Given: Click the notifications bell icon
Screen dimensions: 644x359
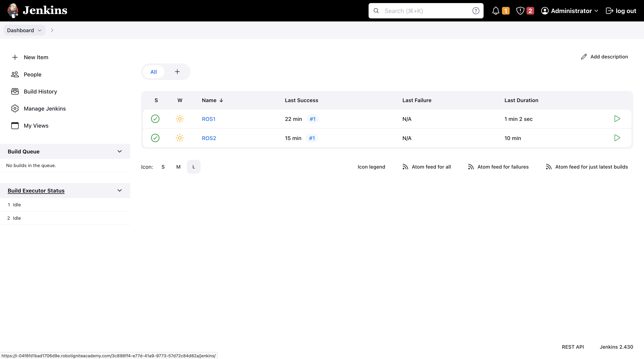Looking at the screenshot, I should [496, 11].
